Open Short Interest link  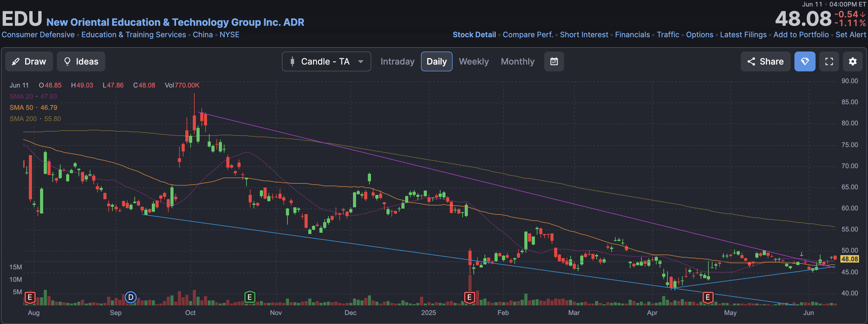click(x=584, y=35)
